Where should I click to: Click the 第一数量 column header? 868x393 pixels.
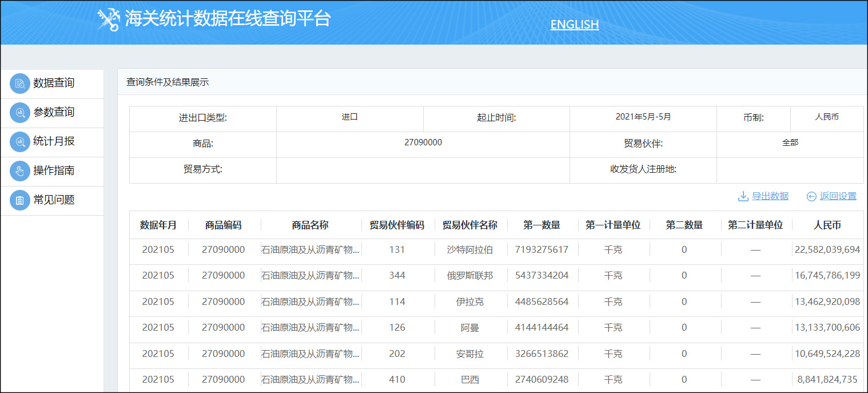pyautogui.click(x=541, y=225)
